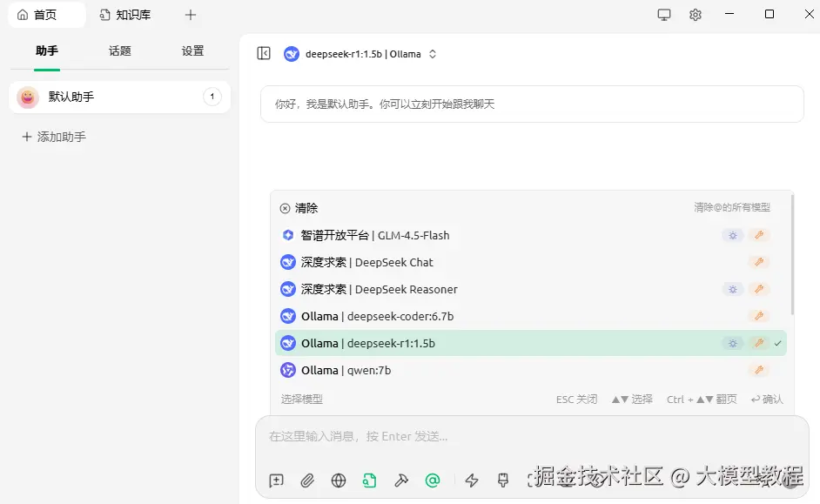The width and height of the screenshot is (820, 504).
Task: Click the 确认 hint in model picker footer
Action: (x=767, y=400)
